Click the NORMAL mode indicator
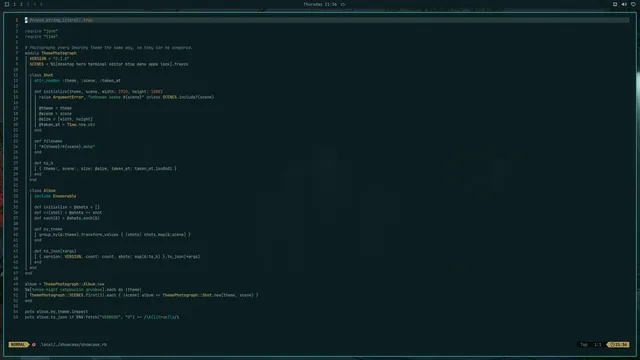Viewport: 640px width, 360px height. pos(18,344)
